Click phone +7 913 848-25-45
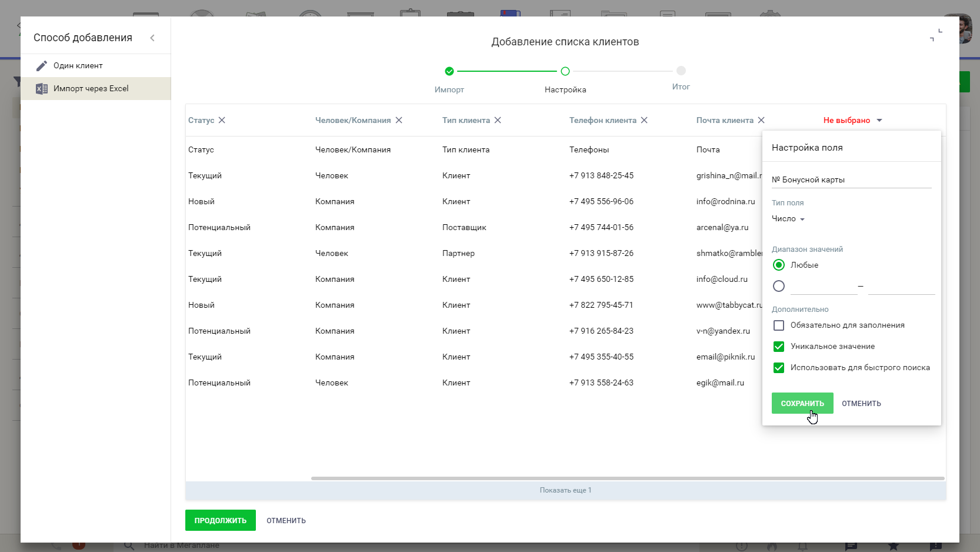This screenshot has height=552, width=980. pos(601,175)
